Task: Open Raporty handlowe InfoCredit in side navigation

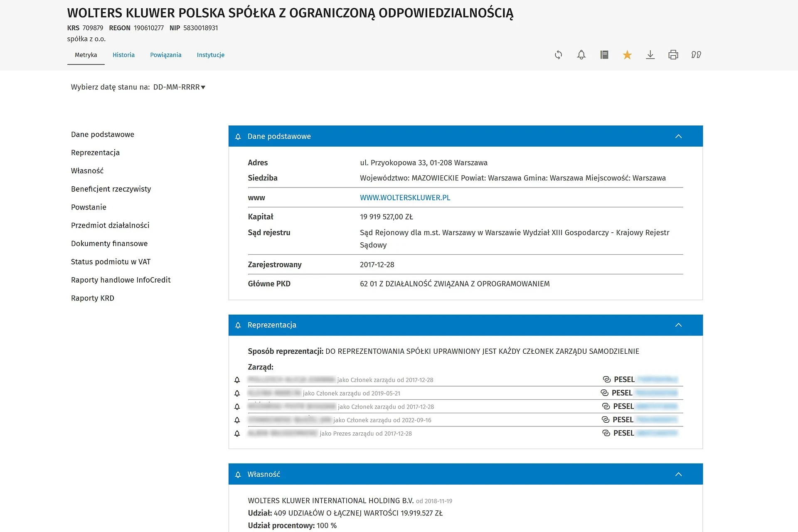Action: point(121,280)
